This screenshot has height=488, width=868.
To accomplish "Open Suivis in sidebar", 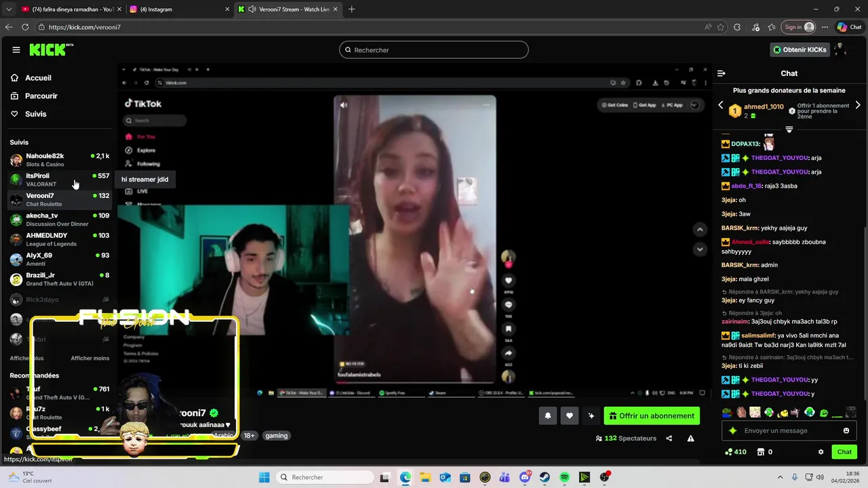I will (x=36, y=114).
